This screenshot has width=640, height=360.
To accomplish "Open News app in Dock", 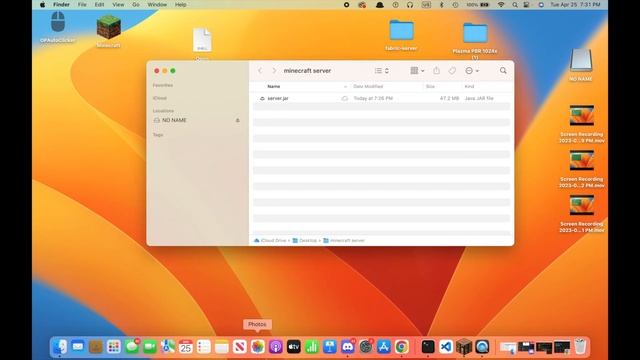I will coord(240,347).
